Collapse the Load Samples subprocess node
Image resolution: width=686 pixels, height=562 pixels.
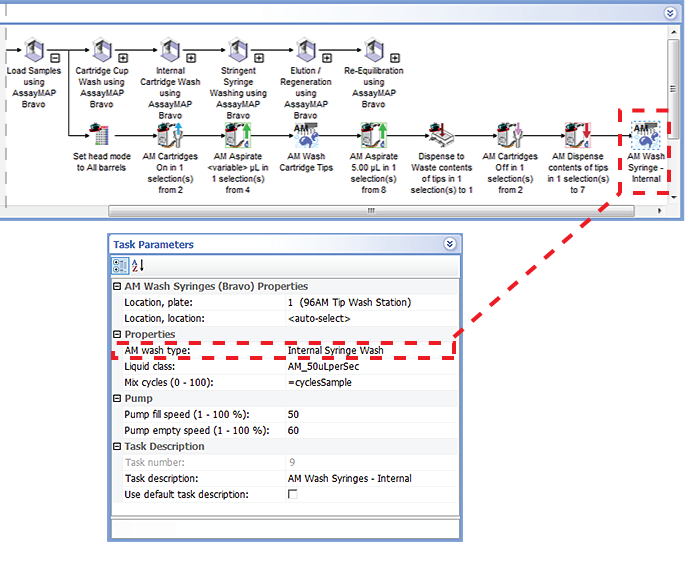(x=54, y=57)
